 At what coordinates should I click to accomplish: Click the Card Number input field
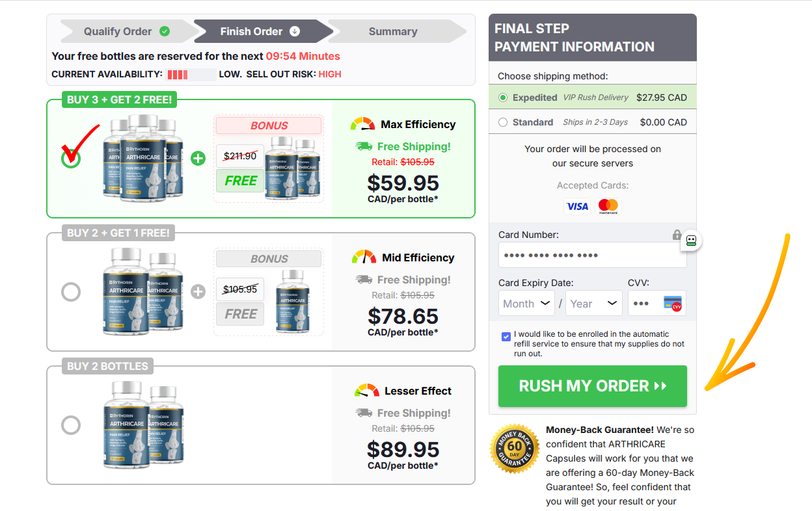click(592, 255)
